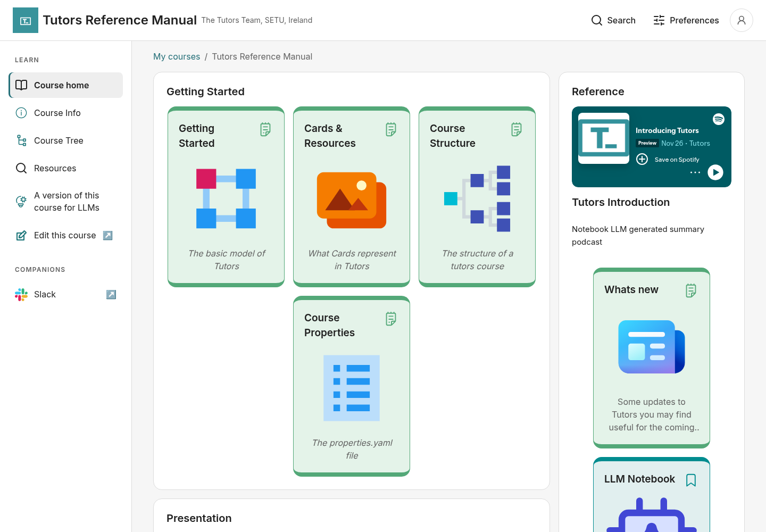Click the Course Structure tree diagram image

(477, 198)
